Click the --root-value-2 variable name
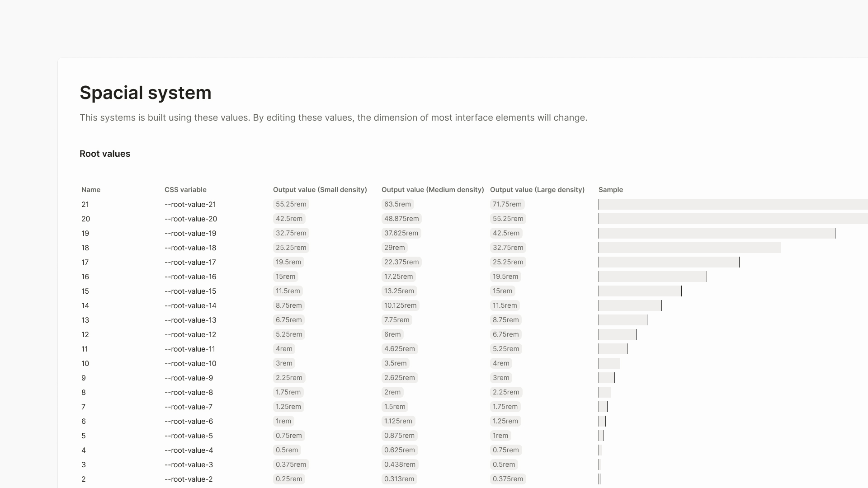Viewport: 868px width, 488px height. 188,479
